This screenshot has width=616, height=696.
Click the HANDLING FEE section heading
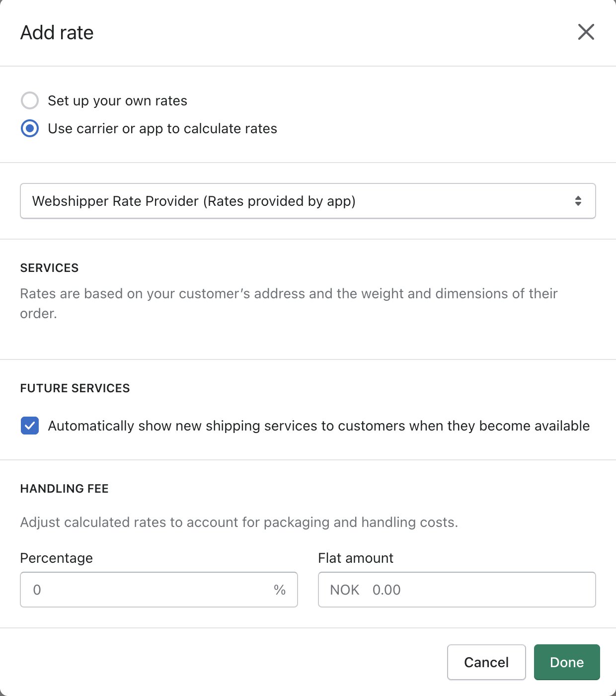click(65, 489)
